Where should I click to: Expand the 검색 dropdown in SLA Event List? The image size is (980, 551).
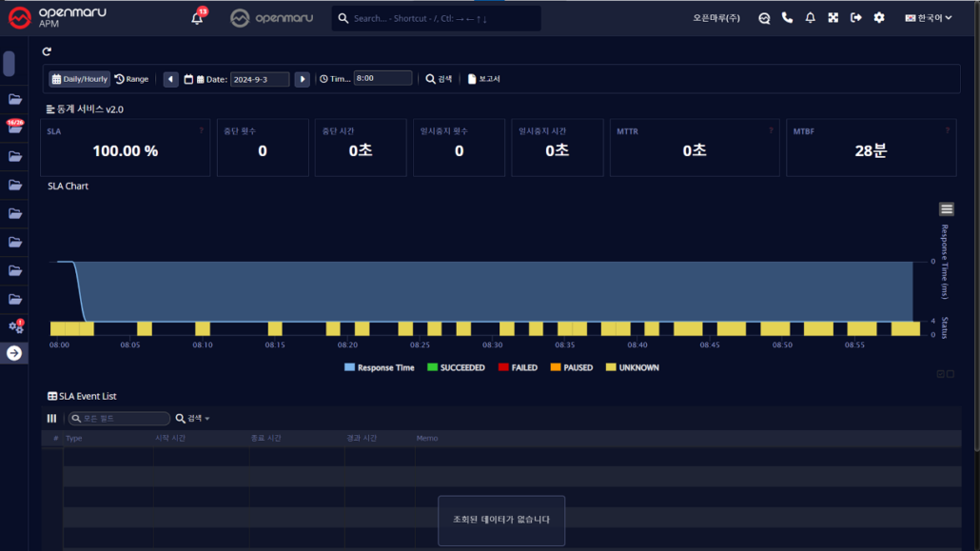pos(193,419)
